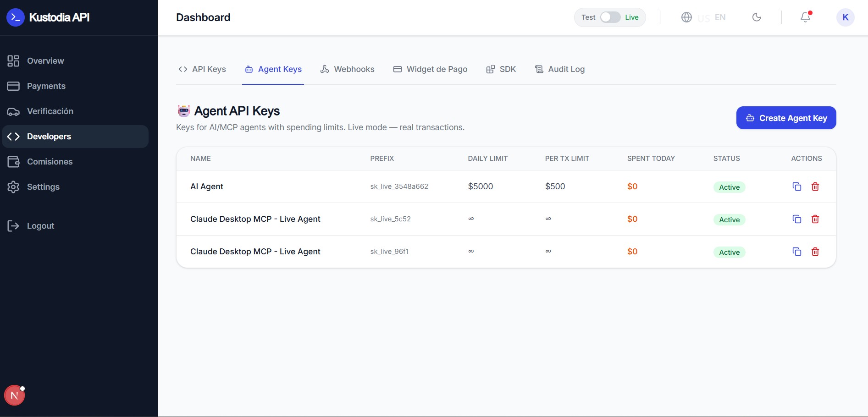The width and height of the screenshot is (868, 417).
Task: Click Logout in the sidebar
Action: tap(40, 226)
